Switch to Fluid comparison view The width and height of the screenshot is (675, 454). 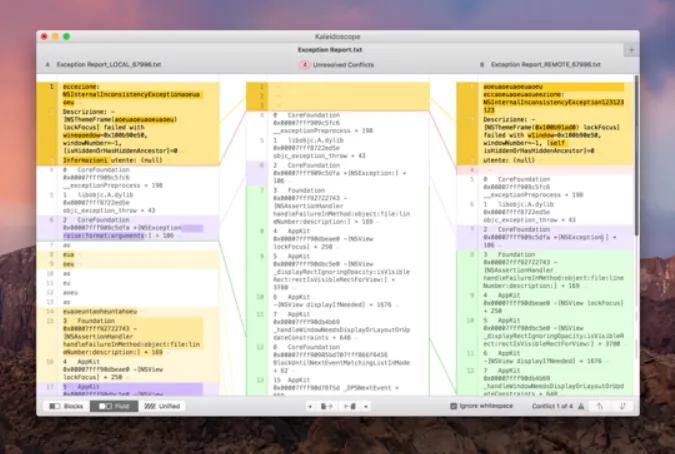click(114, 406)
